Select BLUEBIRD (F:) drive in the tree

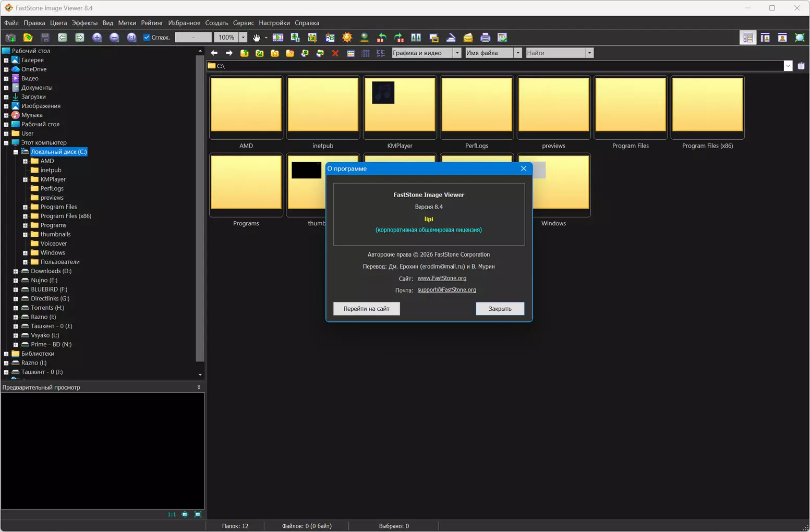[x=49, y=289]
